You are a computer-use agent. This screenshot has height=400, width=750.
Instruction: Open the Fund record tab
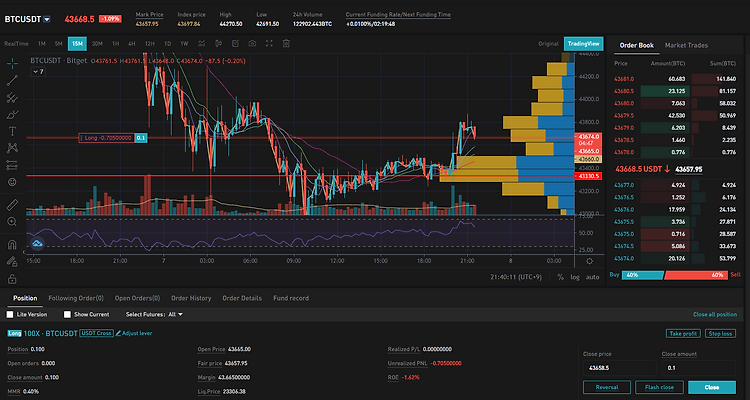tap(291, 298)
